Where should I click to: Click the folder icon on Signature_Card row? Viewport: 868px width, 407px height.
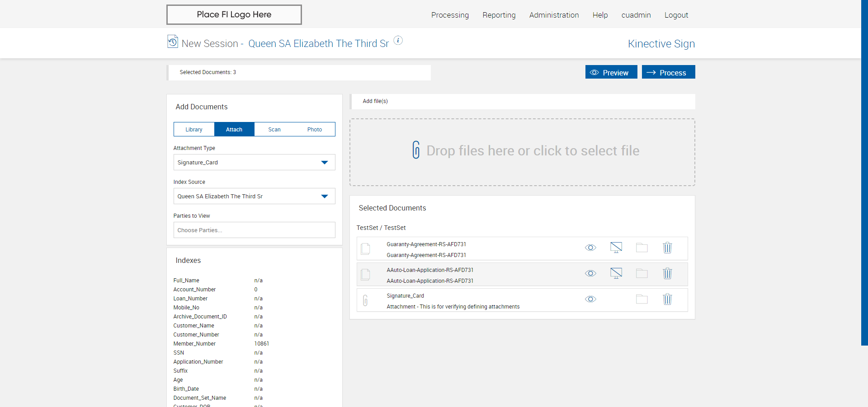click(642, 299)
